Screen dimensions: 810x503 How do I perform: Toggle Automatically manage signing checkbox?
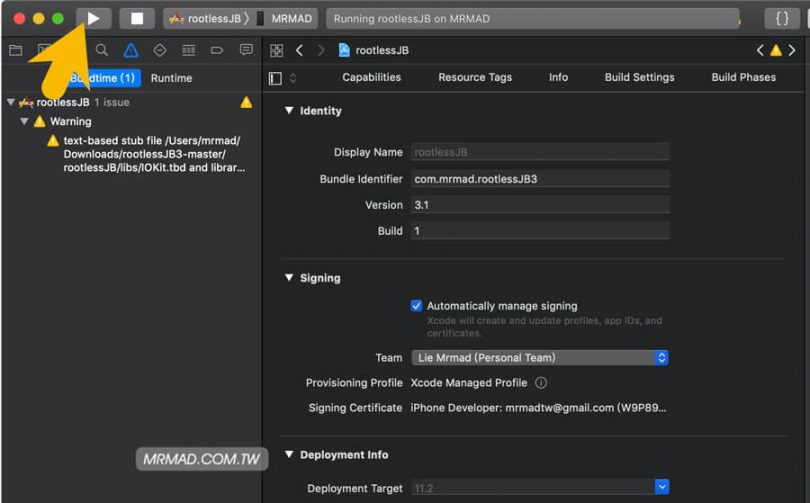(x=416, y=306)
